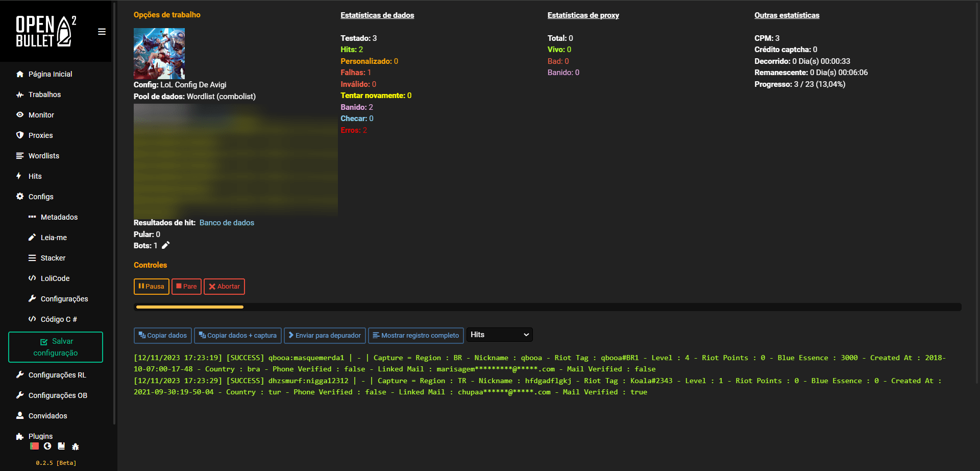
Task: Click the Erros: 2 statistic
Action: [x=354, y=130]
